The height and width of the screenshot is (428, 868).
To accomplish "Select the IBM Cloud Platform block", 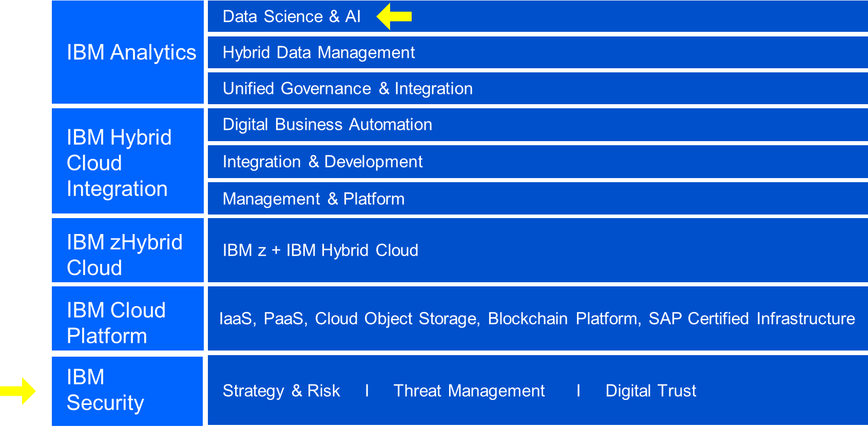I will (x=128, y=319).
